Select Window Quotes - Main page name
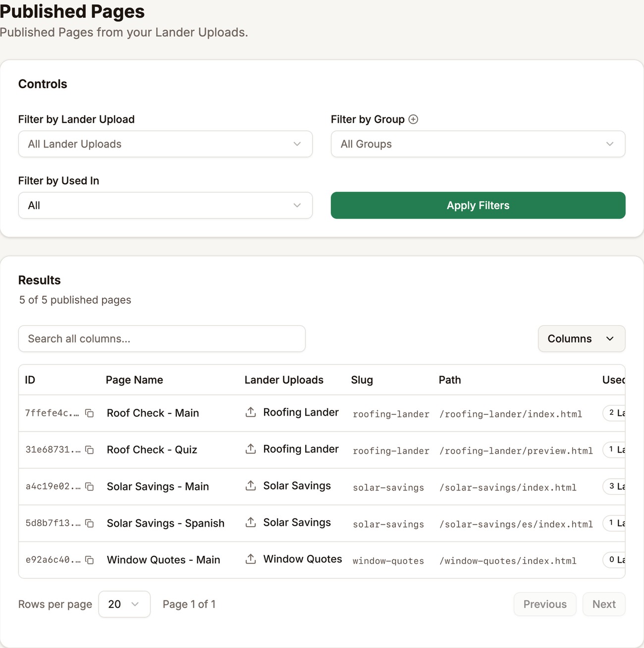Image resolution: width=644 pixels, height=648 pixels. [163, 560]
